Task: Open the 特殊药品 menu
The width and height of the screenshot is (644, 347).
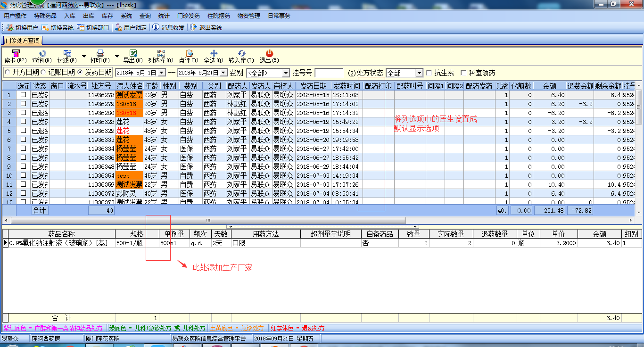Action: click(45, 16)
